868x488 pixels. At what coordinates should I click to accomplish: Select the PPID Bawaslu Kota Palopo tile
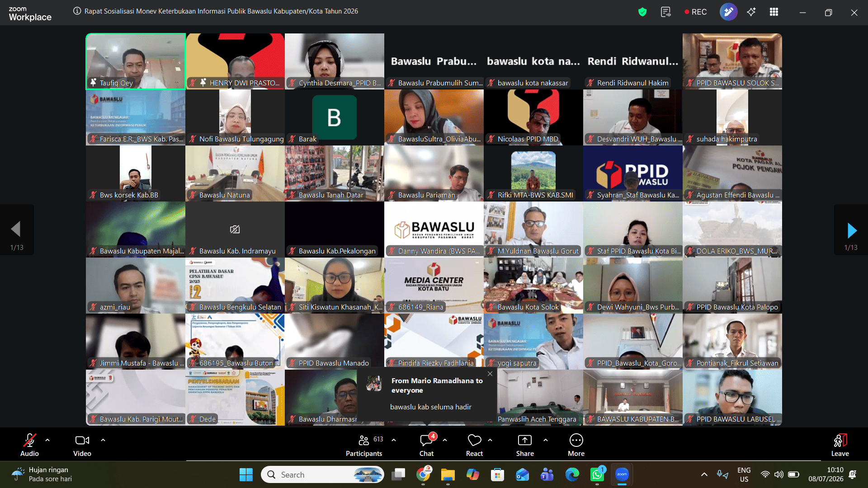tap(732, 286)
